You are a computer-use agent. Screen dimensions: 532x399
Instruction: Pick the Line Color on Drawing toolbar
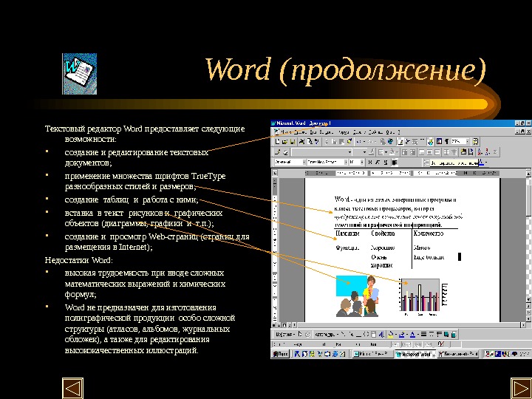pos(402,335)
